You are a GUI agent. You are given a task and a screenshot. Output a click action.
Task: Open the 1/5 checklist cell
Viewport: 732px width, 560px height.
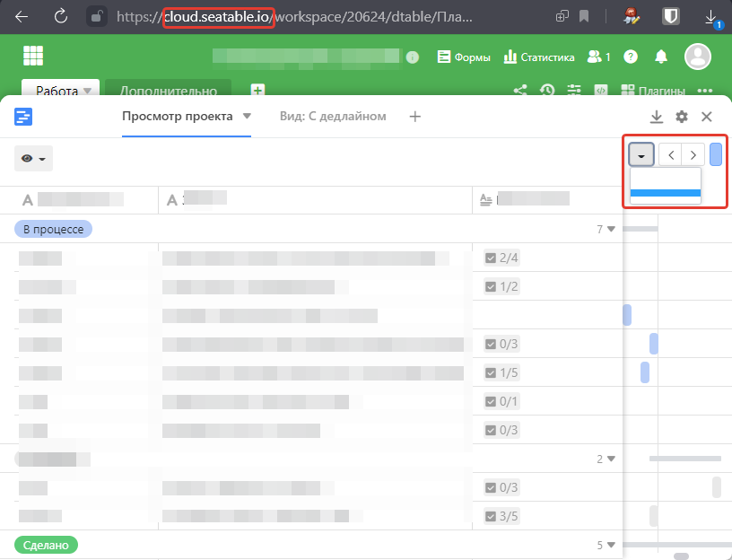tap(501, 372)
